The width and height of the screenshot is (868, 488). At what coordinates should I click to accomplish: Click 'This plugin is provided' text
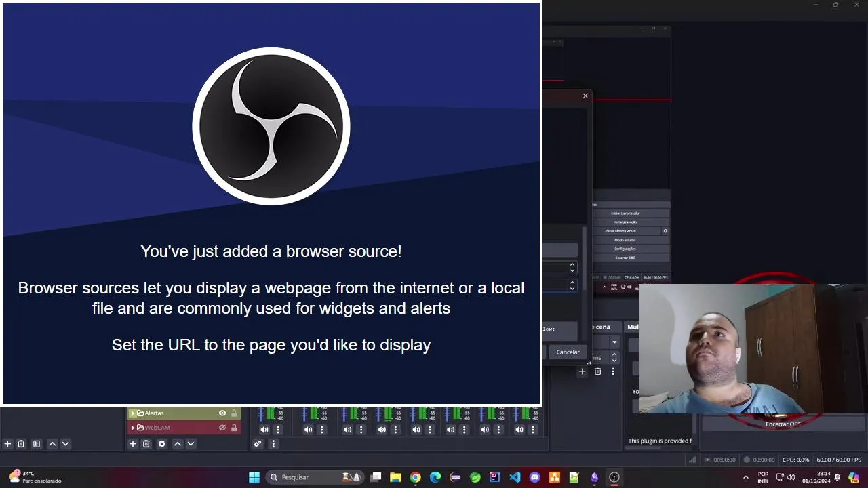tap(660, 441)
